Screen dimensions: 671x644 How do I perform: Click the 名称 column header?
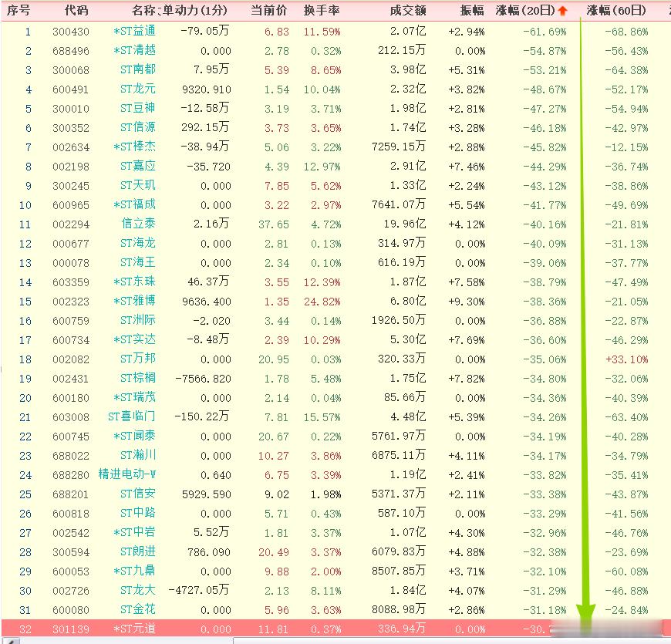pyautogui.click(x=143, y=10)
